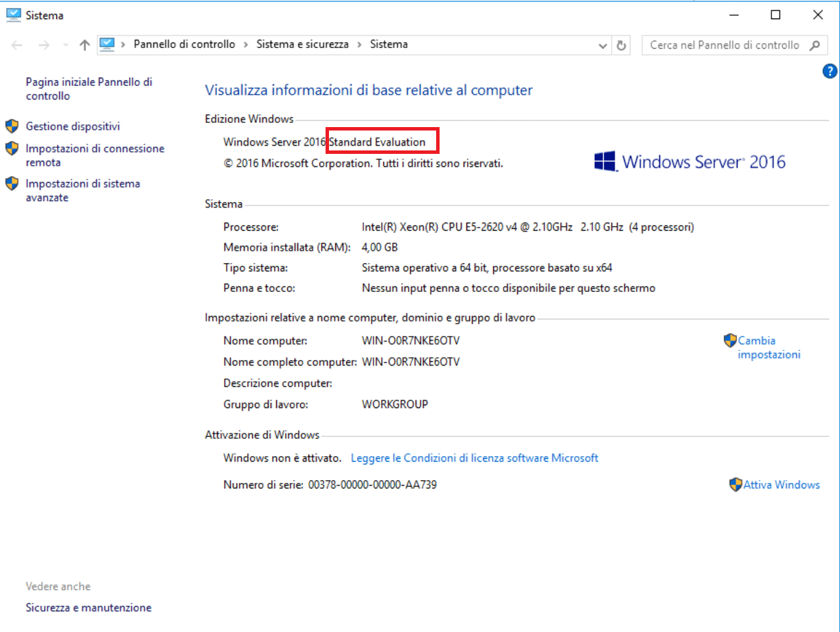Open Gestione dispositivi link
This screenshot has width=840, height=632.
click(x=73, y=126)
